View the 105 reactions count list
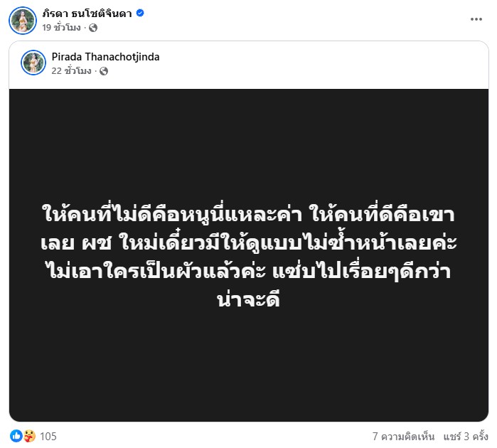 (x=48, y=437)
